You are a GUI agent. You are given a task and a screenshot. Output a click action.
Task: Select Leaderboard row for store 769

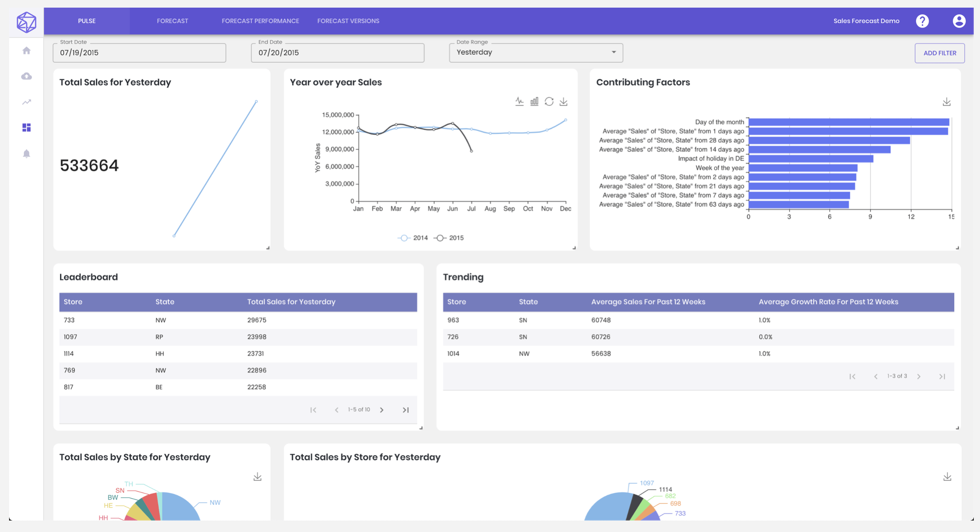[238, 370]
